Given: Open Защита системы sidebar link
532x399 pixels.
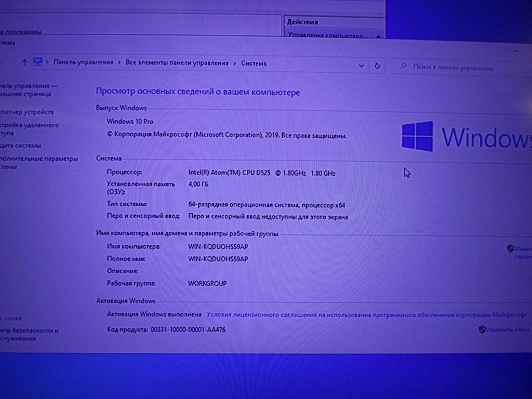Looking at the screenshot, I should tap(21, 146).
